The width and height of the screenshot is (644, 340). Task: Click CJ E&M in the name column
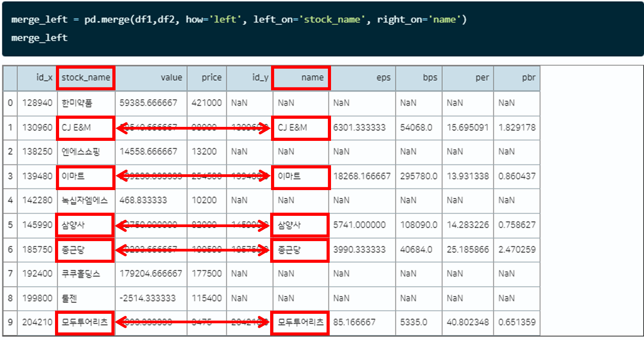point(301,127)
